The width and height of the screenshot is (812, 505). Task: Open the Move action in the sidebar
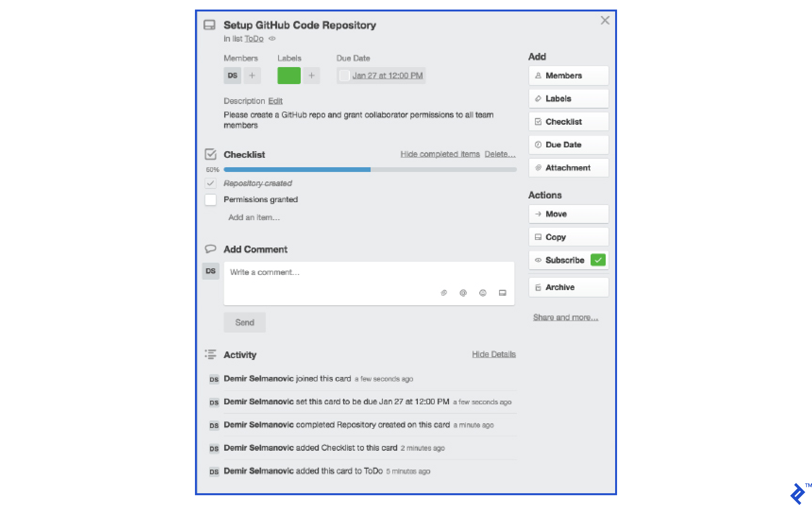[x=568, y=214]
